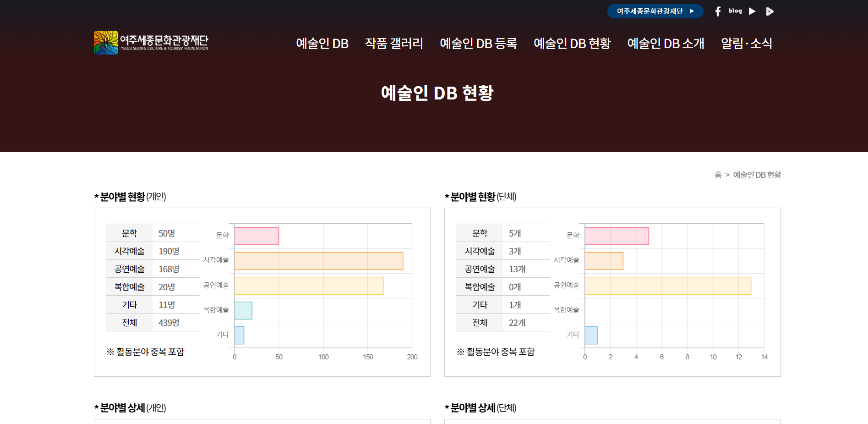This screenshot has width=868, height=424.
Task: Click 예술인 DB 현황 in the breadcrumb
Action: pyautogui.click(x=757, y=175)
